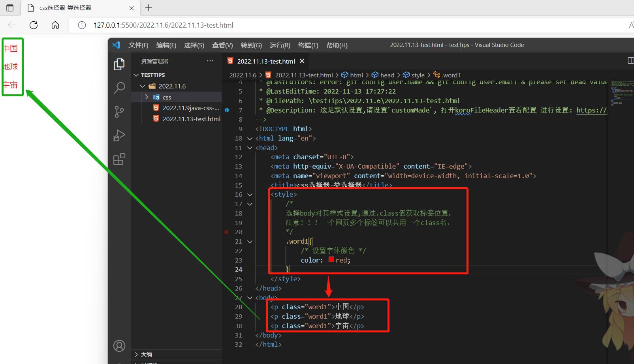Open 2022.11.13-test.html in explorer tree
634x364 pixels.
click(191, 119)
